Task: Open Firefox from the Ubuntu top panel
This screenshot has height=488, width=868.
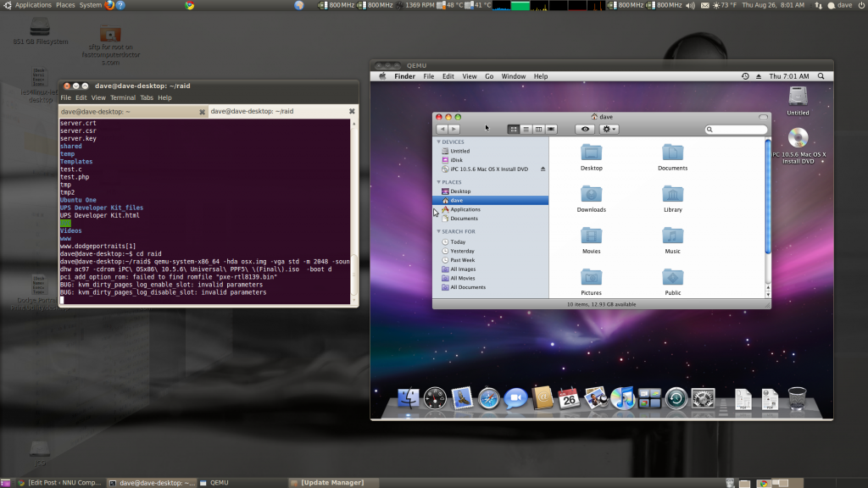Action: (x=110, y=5)
